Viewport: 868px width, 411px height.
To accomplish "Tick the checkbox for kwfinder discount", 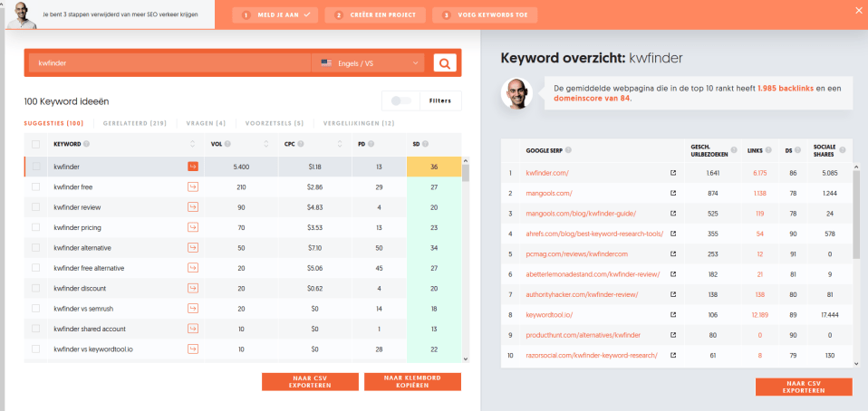I will pos(36,288).
